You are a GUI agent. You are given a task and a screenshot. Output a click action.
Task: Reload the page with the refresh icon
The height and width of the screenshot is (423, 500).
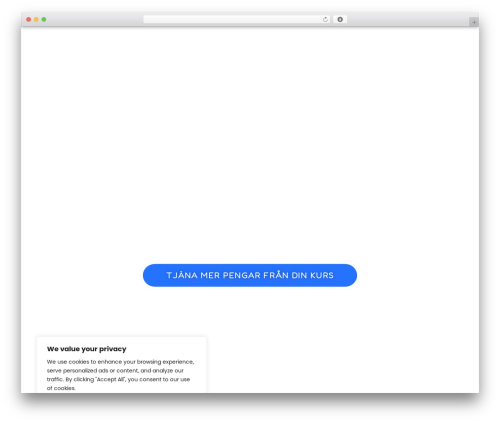point(325,20)
